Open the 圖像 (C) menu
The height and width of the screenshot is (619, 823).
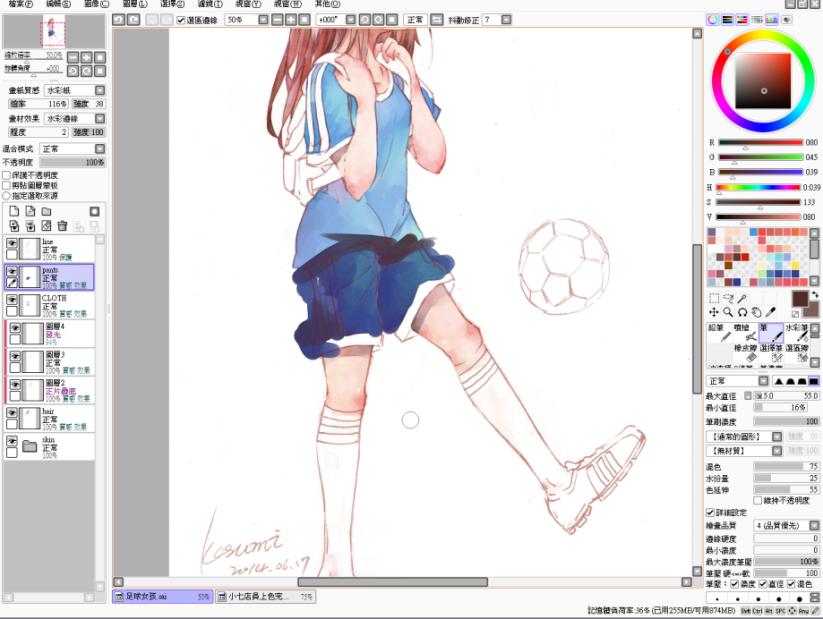(x=96, y=4)
